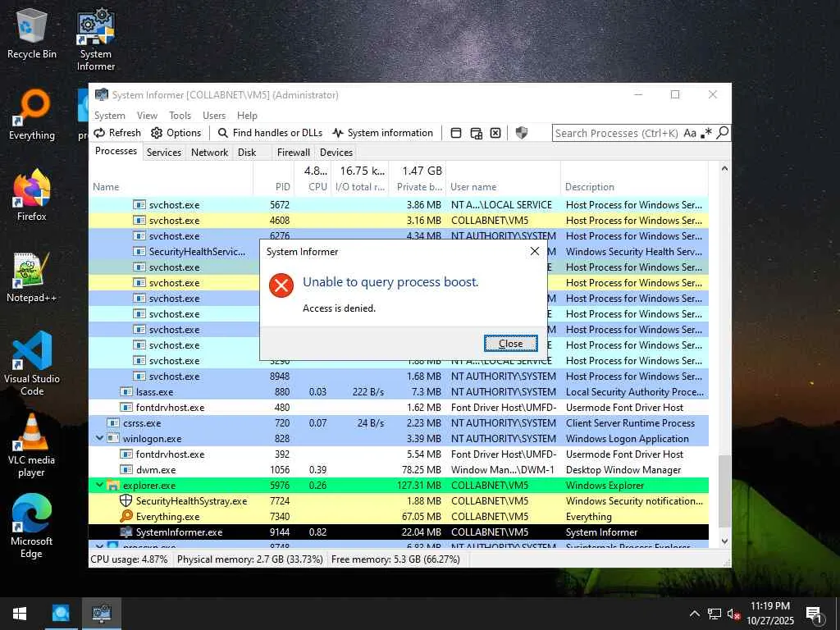Select the csrss.exe process row

click(399, 422)
